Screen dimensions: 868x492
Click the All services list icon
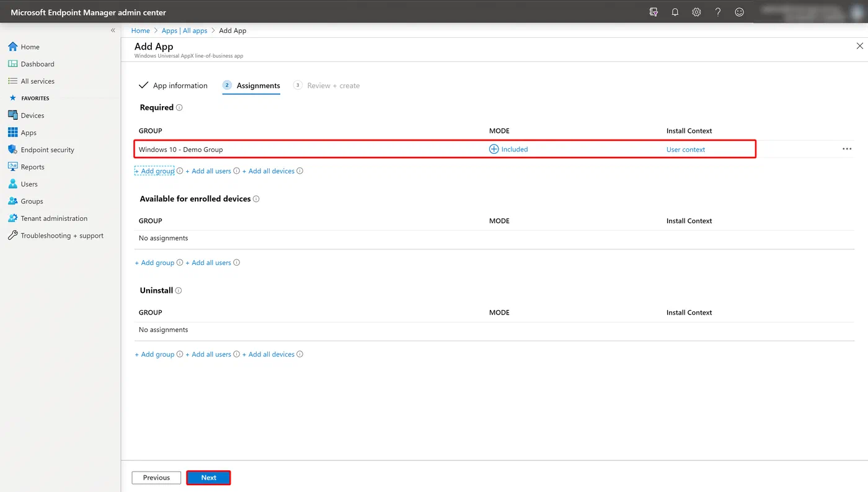12,81
